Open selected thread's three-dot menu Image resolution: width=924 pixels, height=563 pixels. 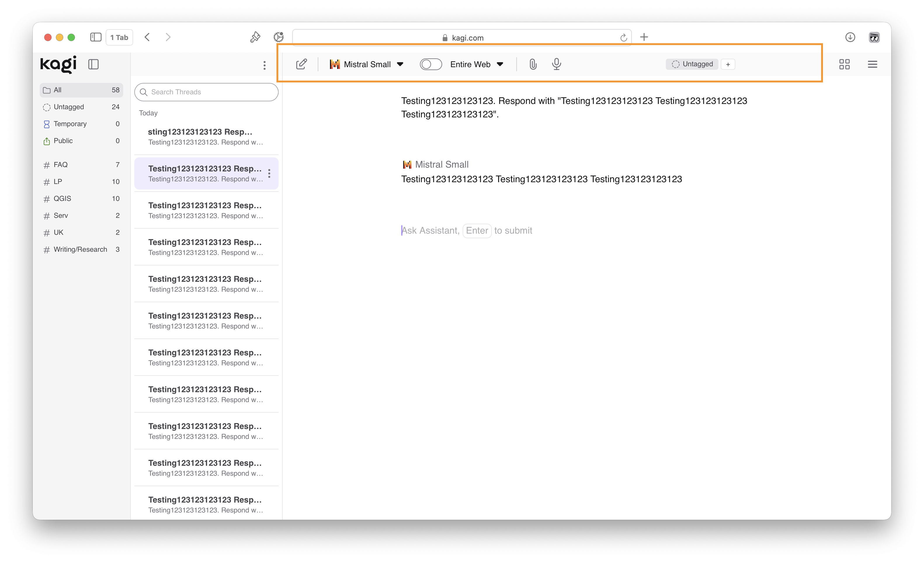coord(269,173)
